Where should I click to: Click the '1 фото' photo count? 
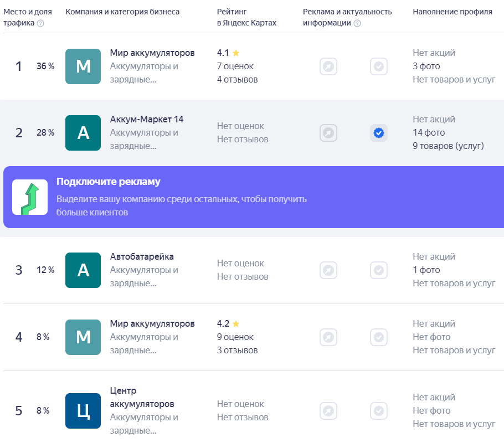(x=426, y=270)
